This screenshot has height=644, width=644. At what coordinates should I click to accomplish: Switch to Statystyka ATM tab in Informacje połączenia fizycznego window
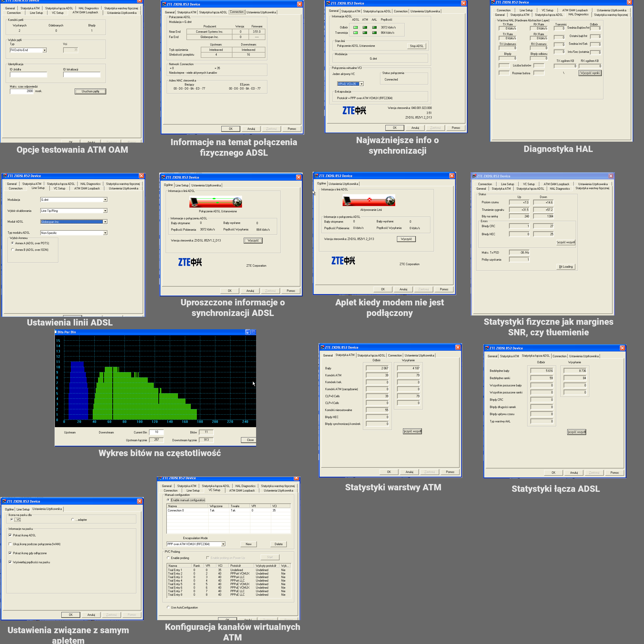coord(187,12)
